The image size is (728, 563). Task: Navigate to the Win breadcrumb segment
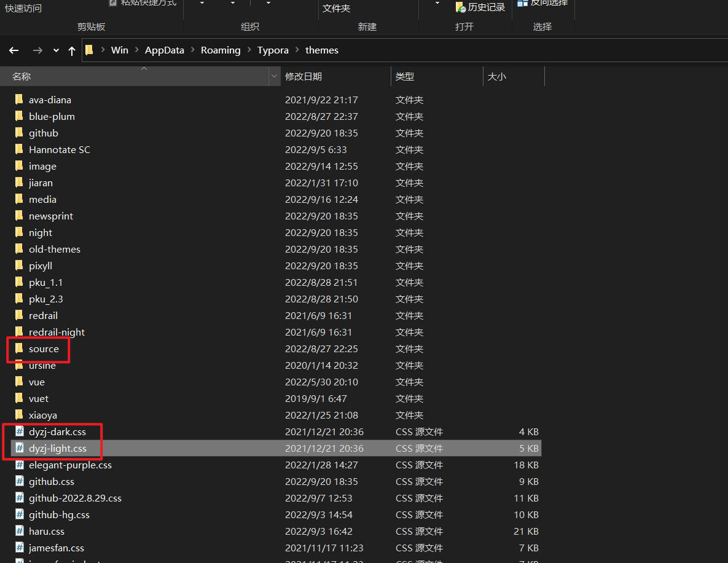[120, 50]
